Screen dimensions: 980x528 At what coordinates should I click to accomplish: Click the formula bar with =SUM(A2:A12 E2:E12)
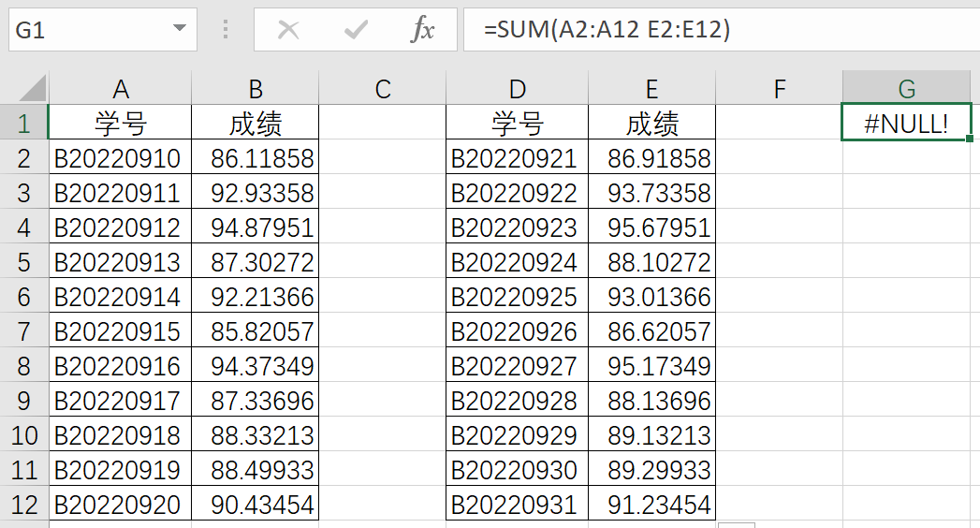click(x=722, y=29)
